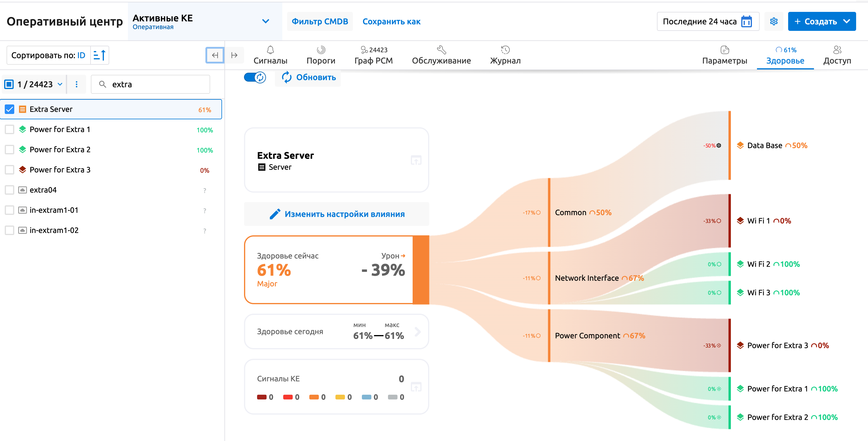Open Последние 24 часа time range selector
868x441 pixels.
point(708,22)
